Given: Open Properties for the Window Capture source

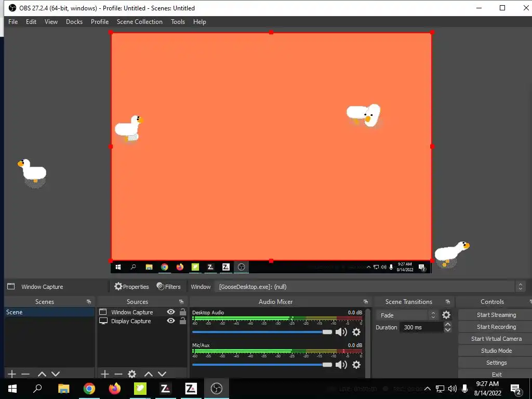Looking at the screenshot, I should [131, 287].
